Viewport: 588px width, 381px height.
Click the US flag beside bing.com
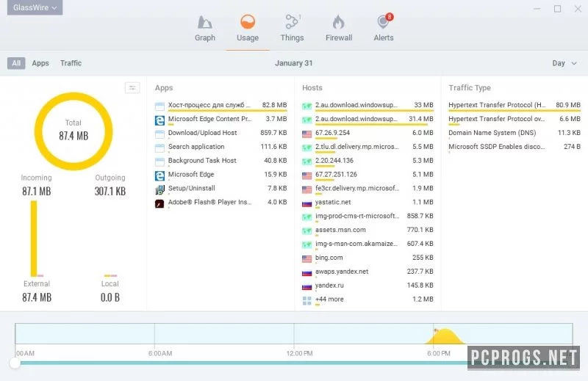click(x=306, y=259)
